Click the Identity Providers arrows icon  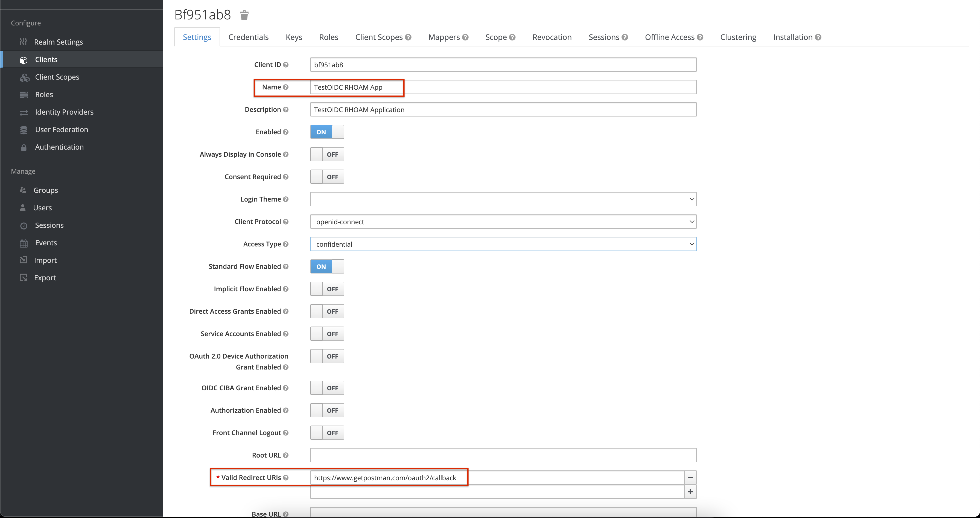tap(24, 112)
